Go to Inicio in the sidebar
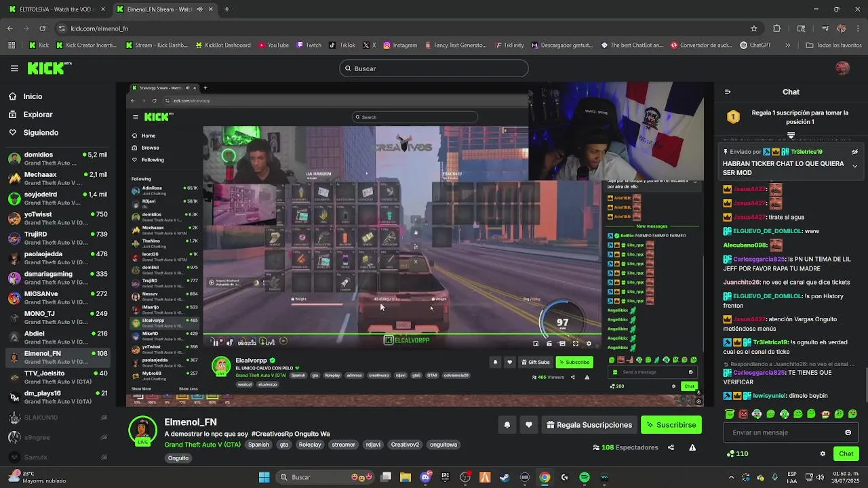Image resolution: width=868 pixels, height=488 pixels. tap(33, 96)
